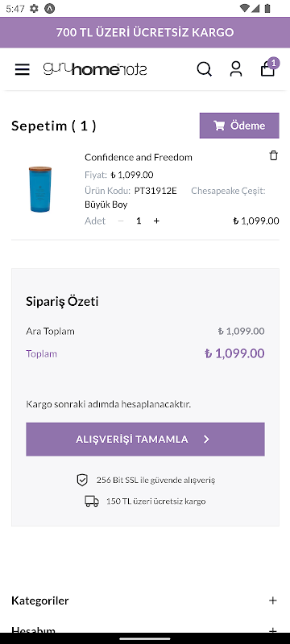
Task: Open the hamburger menu
Action: click(x=23, y=69)
